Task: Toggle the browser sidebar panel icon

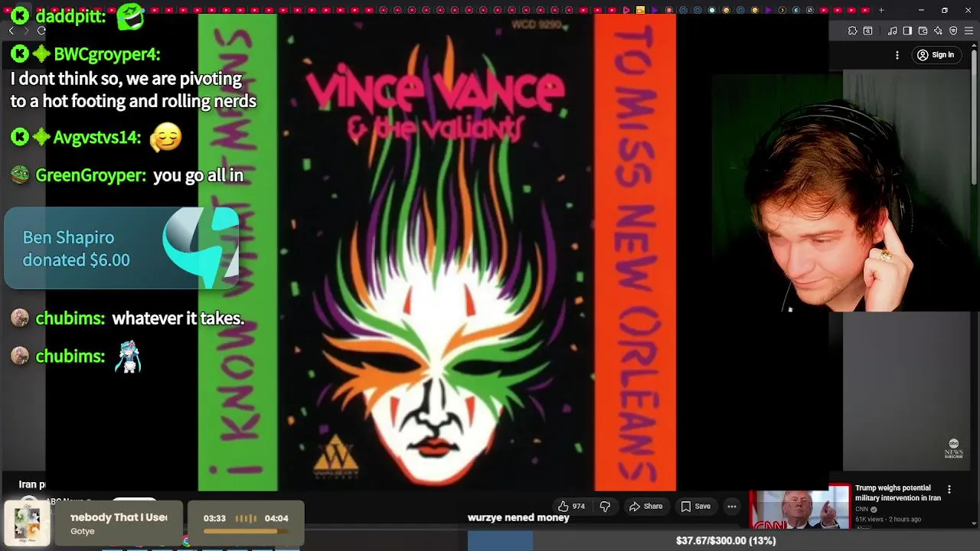Action: tap(907, 31)
